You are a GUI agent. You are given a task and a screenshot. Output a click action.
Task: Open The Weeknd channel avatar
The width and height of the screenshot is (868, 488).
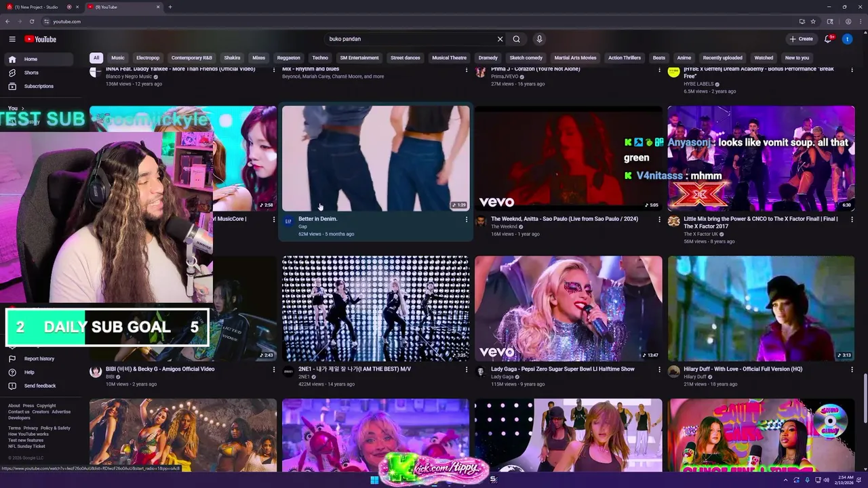(481, 222)
